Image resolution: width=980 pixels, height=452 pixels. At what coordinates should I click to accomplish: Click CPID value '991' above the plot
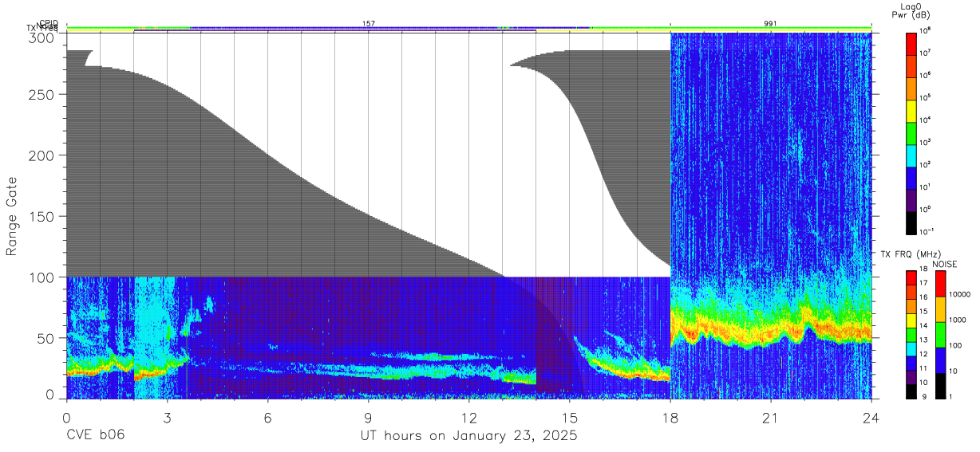[770, 24]
